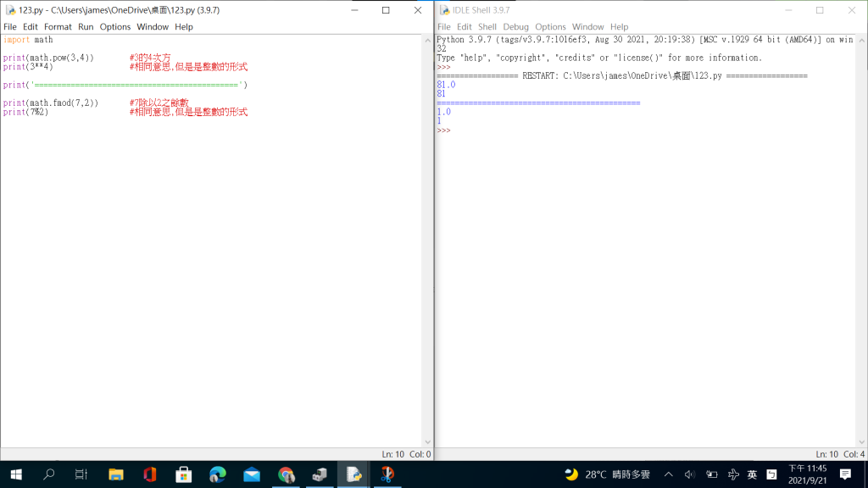Image resolution: width=868 pixels, height=488 pixels.
Task: Launch Microsoft Edge from taskbar
Action: [218, 474]
